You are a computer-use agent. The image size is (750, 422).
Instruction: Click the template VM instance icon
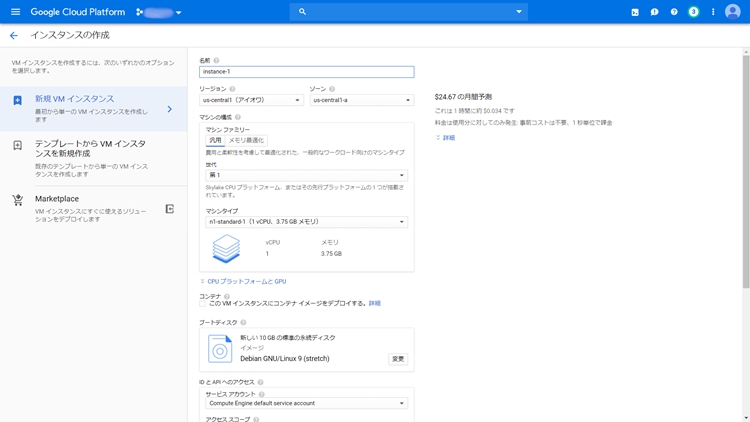tap(18, 145)
